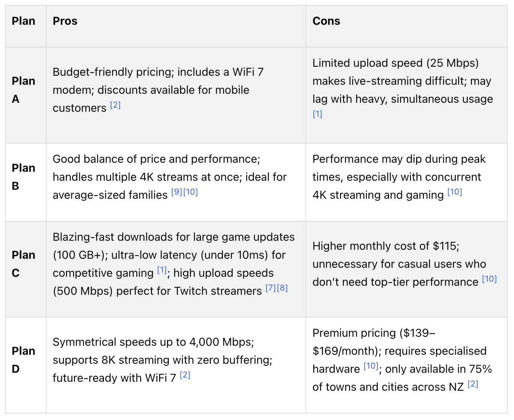Screen dimensions: 514x420
Task: Open citation [1] in Plan A cons
Action: (317, 114)
